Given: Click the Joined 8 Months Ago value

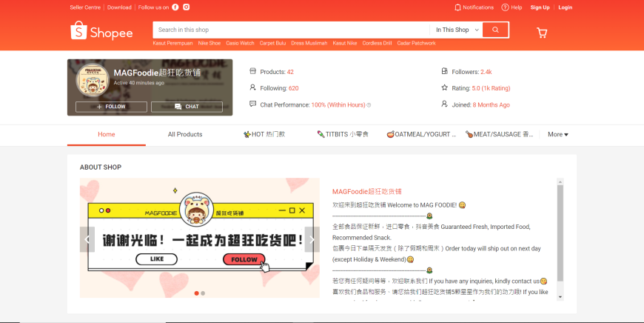Looking at the screenshot, I should (x=492, y=104).
